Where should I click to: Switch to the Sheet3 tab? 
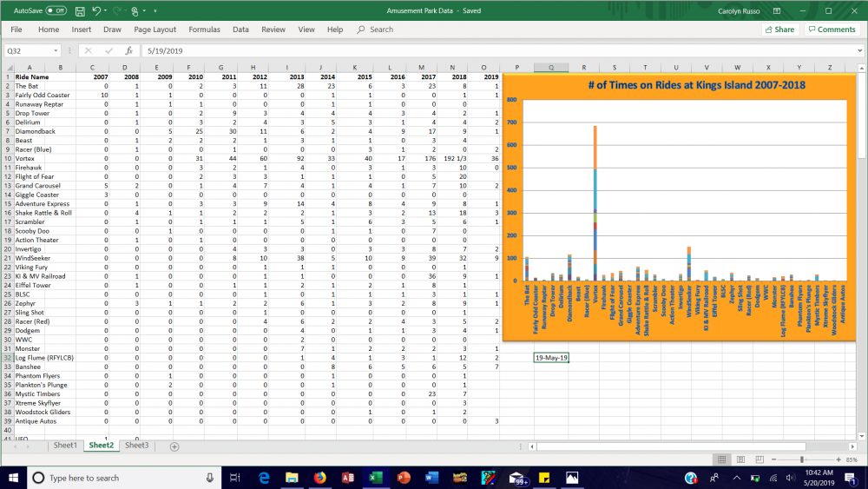(136, 446)
